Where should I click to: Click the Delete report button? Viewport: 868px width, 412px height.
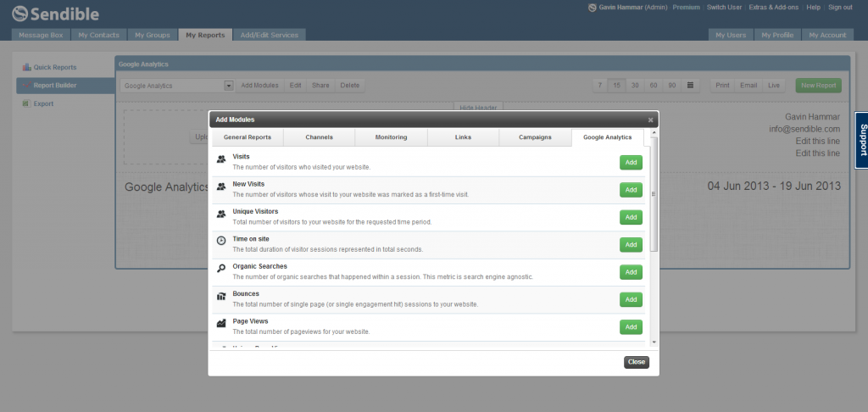click(350, 86)
